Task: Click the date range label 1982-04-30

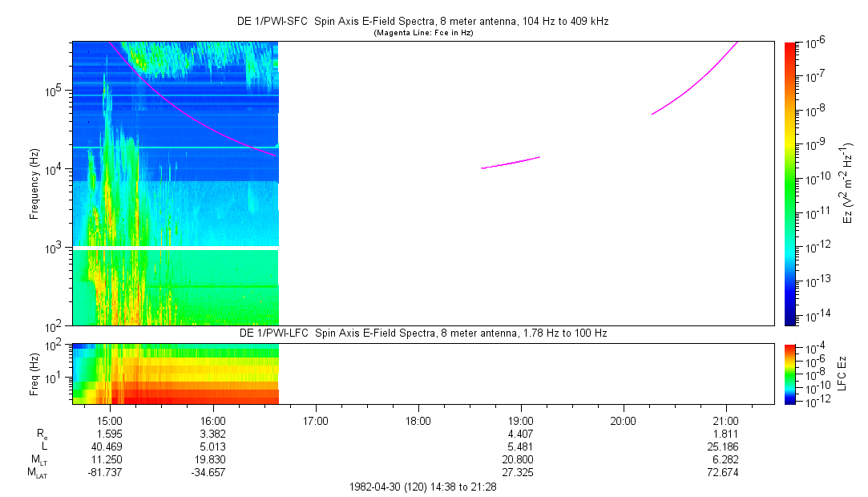Action: click(x=423, y=487)
